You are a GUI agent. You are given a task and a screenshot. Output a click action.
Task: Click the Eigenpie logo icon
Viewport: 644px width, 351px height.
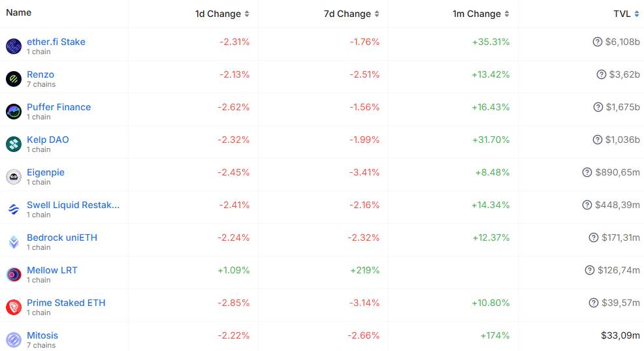click(x=14, y=177)
